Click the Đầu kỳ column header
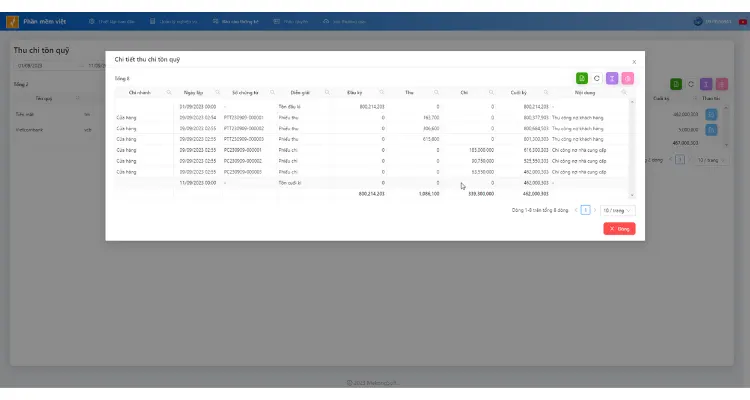 (x=354, y=92)
